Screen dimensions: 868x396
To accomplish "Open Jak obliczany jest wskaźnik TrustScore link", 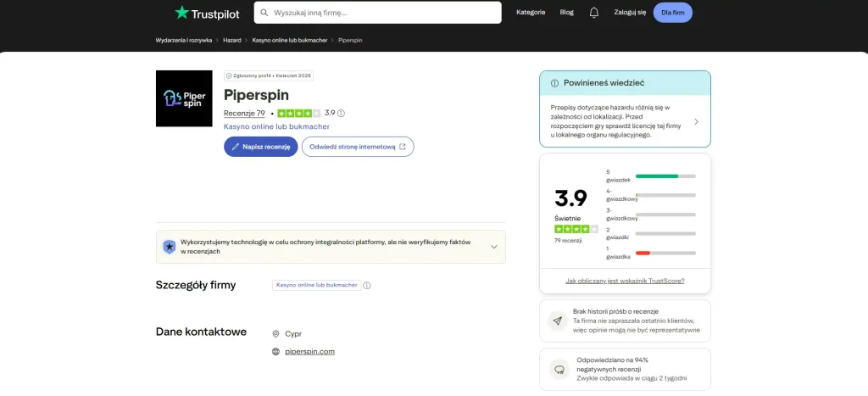I will [625, 281].
